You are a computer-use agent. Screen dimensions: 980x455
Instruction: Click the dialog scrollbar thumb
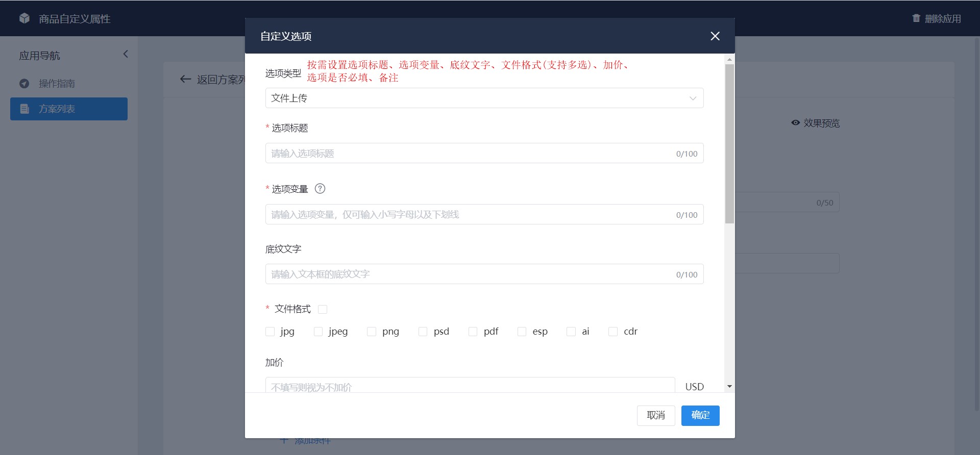click(x=729, y=143)
